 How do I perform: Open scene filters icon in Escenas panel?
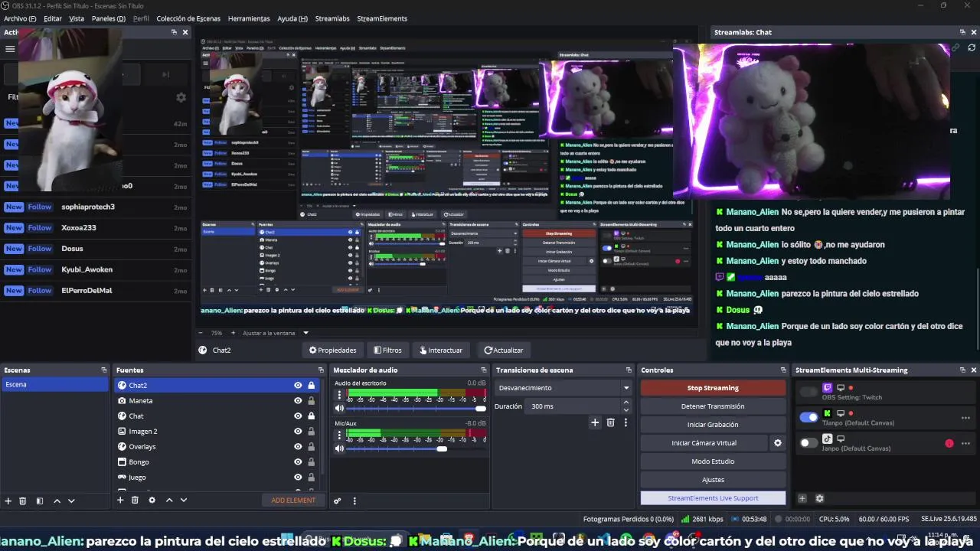39,500
